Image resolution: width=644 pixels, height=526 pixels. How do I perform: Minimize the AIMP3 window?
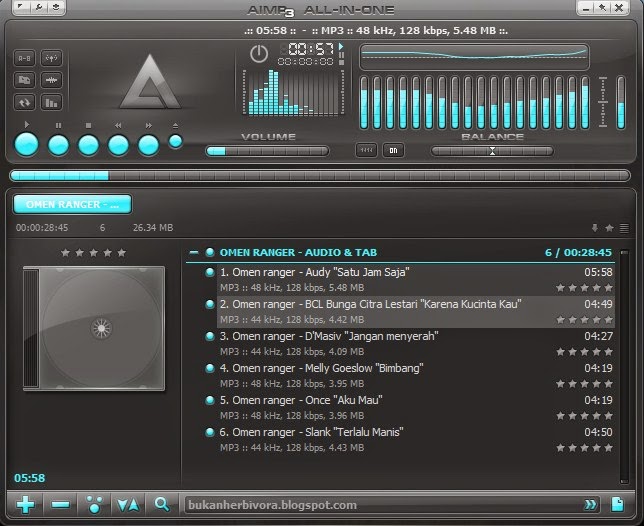click(x=586, y=7)
